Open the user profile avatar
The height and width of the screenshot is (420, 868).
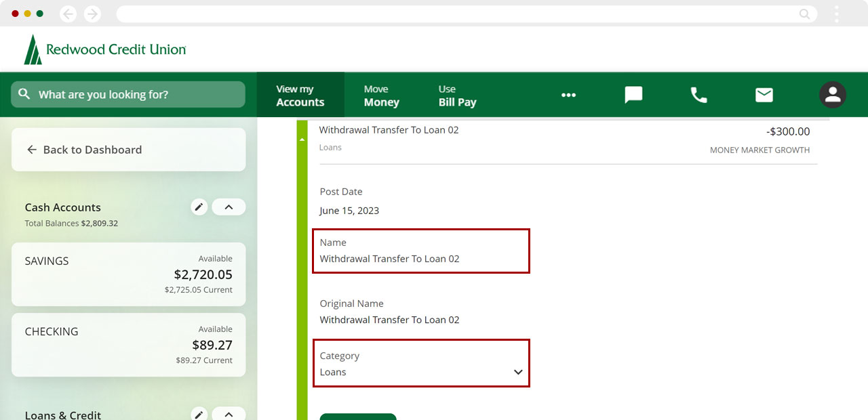(x=832, y=95)
